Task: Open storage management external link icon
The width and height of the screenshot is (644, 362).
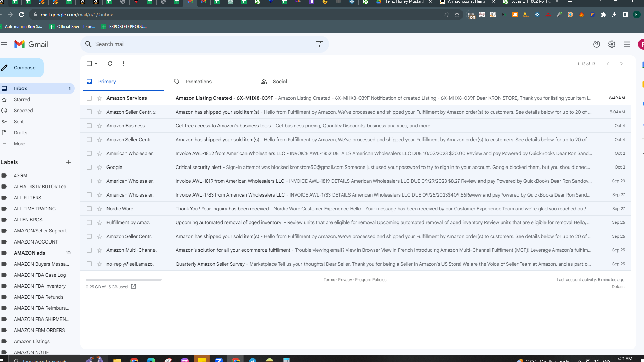Action: click(x=133, y=286)
